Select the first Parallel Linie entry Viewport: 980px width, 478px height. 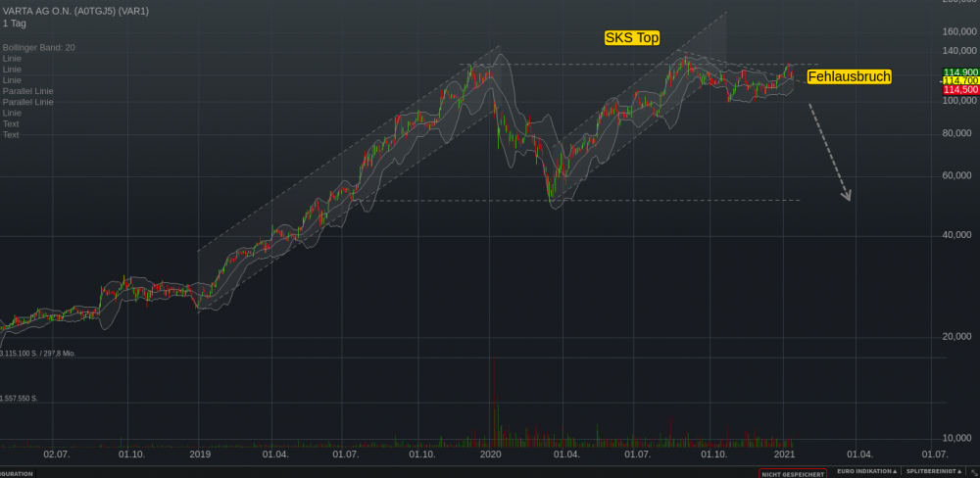[28, 91]
